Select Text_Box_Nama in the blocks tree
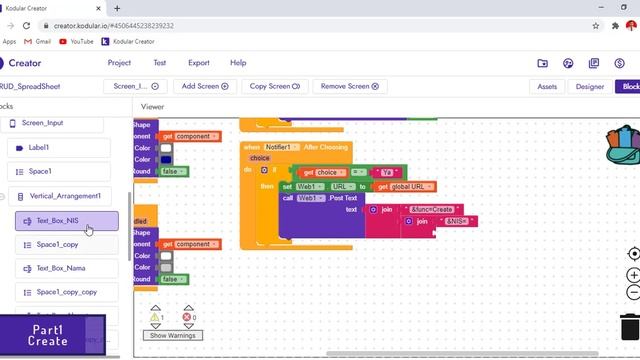 (67, 269)
